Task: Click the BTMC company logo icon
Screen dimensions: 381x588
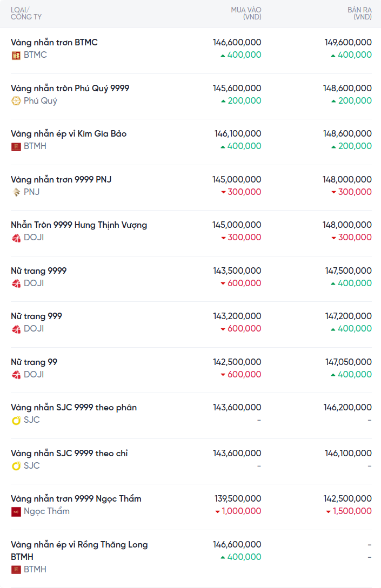Action: click(16, 55)
